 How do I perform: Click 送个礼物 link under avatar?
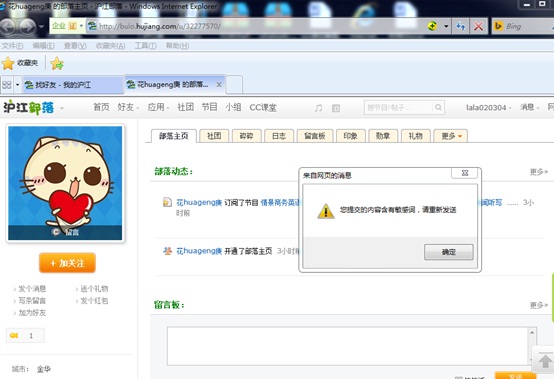94,289
